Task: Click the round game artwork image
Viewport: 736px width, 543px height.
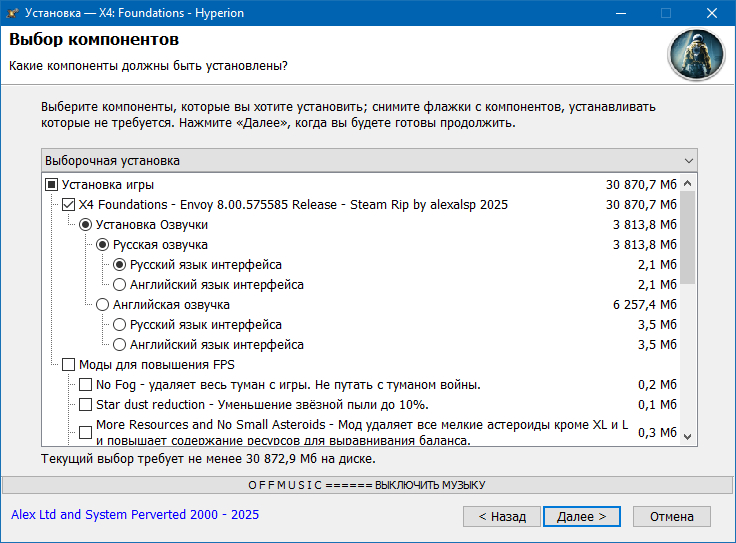Action: (x=696, y=54)
